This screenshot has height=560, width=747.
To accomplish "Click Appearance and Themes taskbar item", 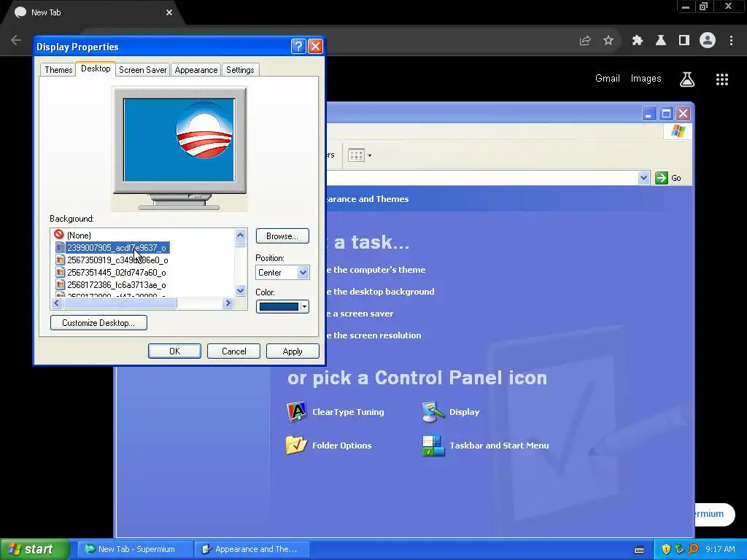I will (x=252, y=549).
